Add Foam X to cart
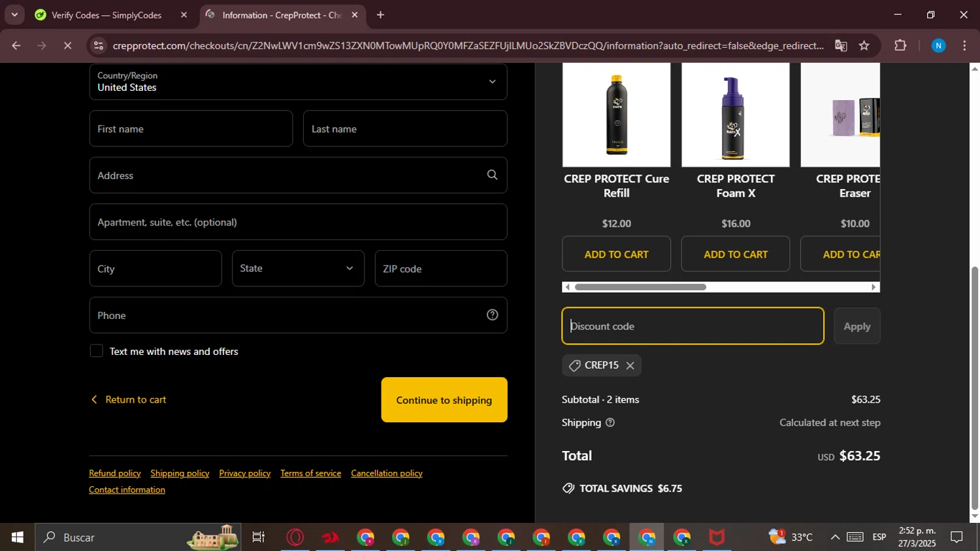 tap(736, 254)
